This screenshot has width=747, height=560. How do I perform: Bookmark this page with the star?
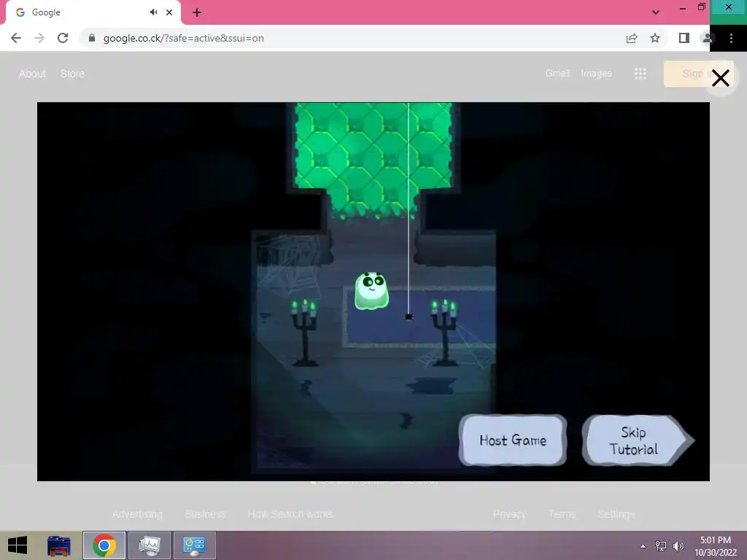[655, 38]
